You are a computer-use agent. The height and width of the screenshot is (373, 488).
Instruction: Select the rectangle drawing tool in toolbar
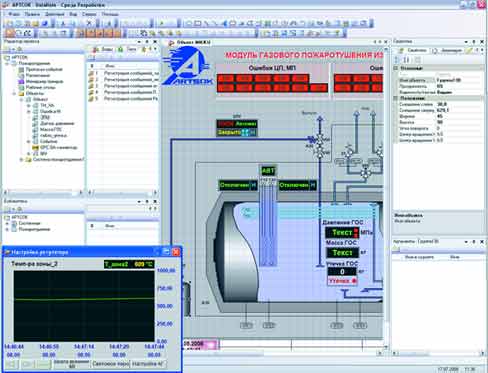[198, 23]
